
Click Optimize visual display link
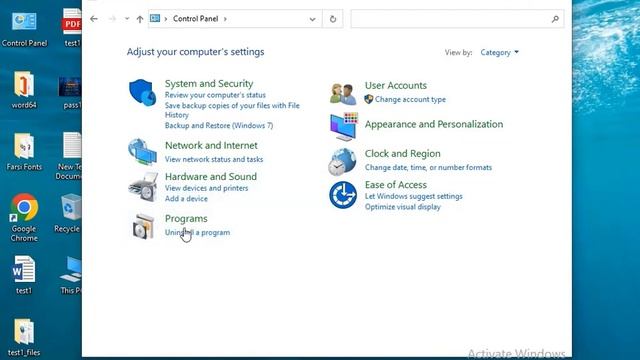coord(402,207)
